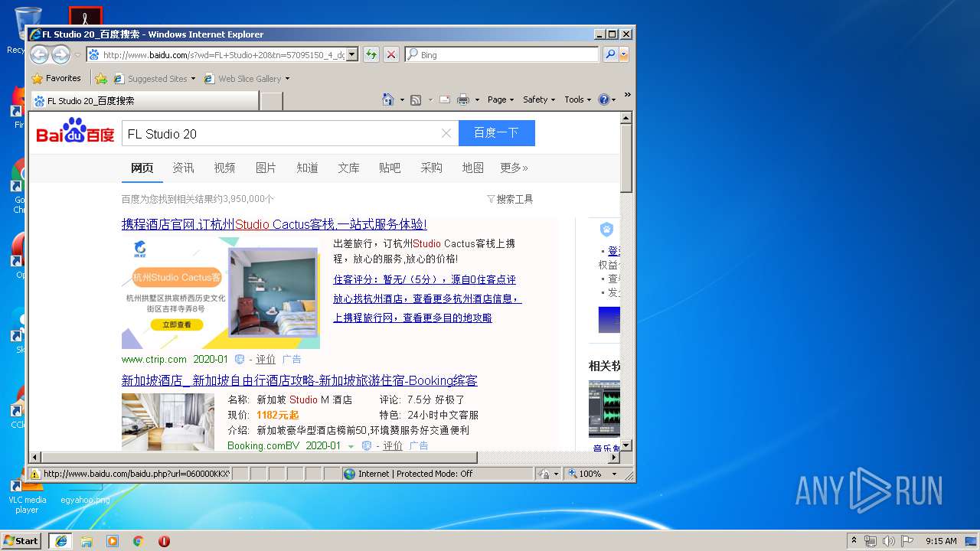Screen dimensions: 980x551
Task: Open Windows Explorer folder on taskbar
Action: click(x=87, y=540)
